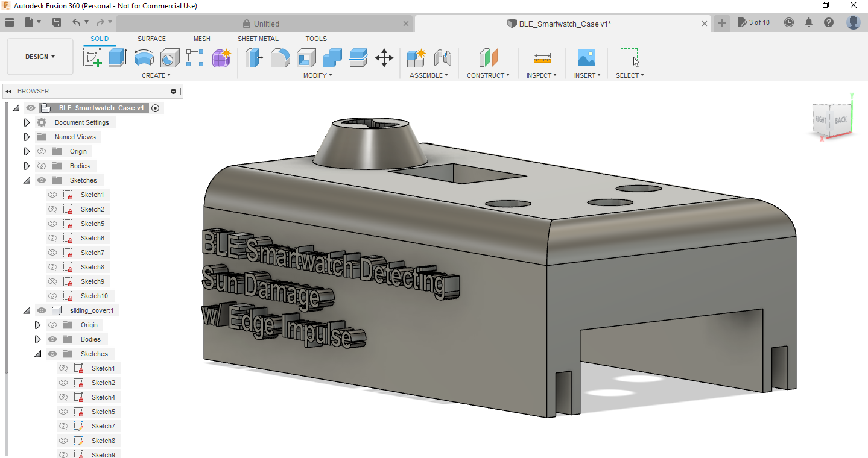
Task: Save the design with the floppy icon
Action: click(57, 22)
